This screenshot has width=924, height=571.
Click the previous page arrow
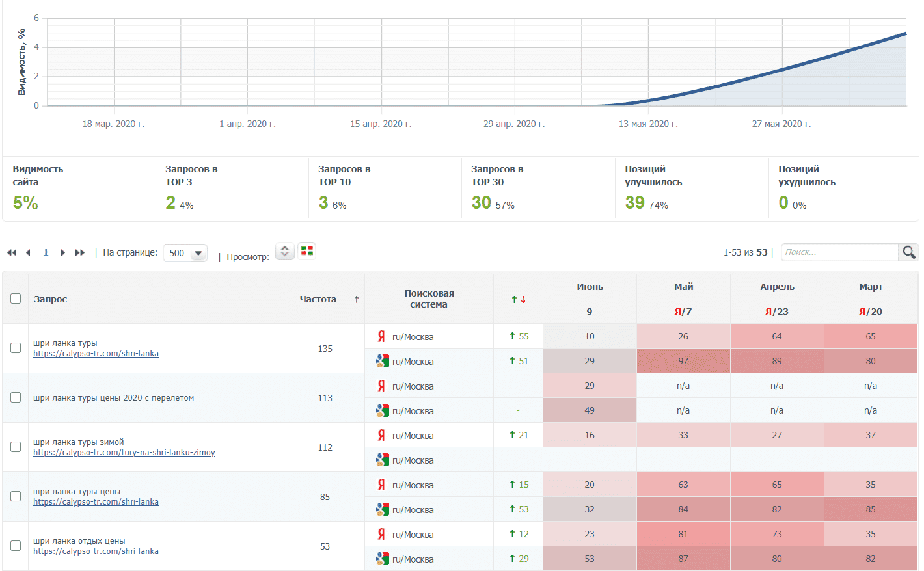tap(28, 252)
